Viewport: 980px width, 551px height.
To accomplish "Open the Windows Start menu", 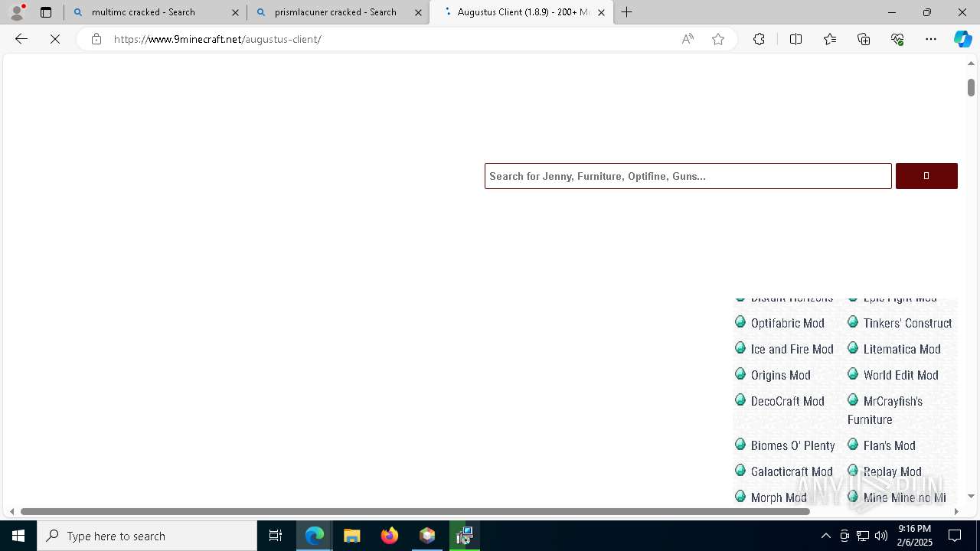I will coord(18,536).
